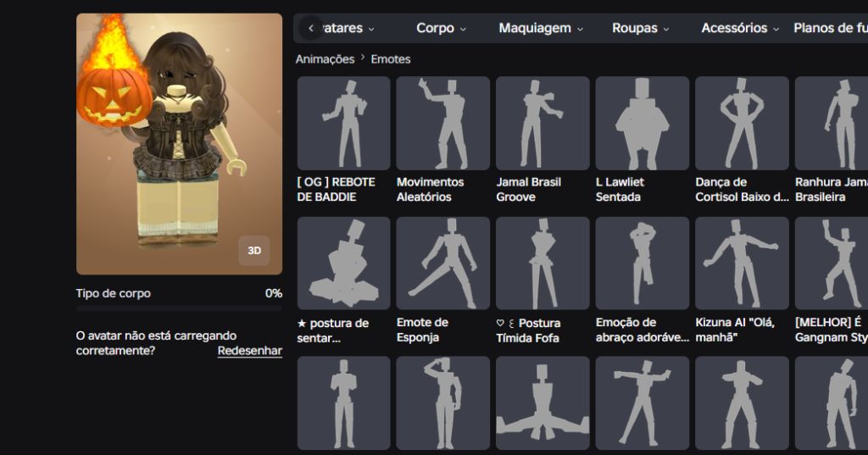Open the Avatares dropdown tab
The height and width of the screenshot is (455, 868).
[348, 28]
